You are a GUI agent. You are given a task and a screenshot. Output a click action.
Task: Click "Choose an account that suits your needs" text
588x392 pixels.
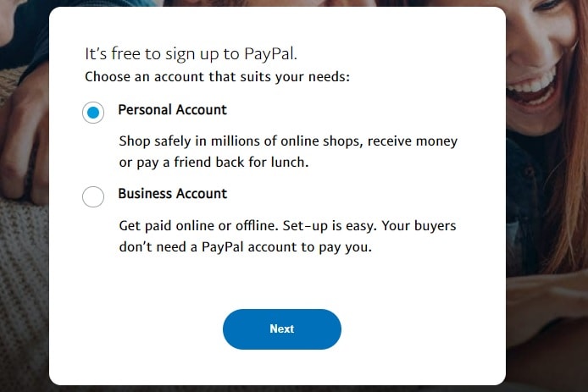(217, 77)
